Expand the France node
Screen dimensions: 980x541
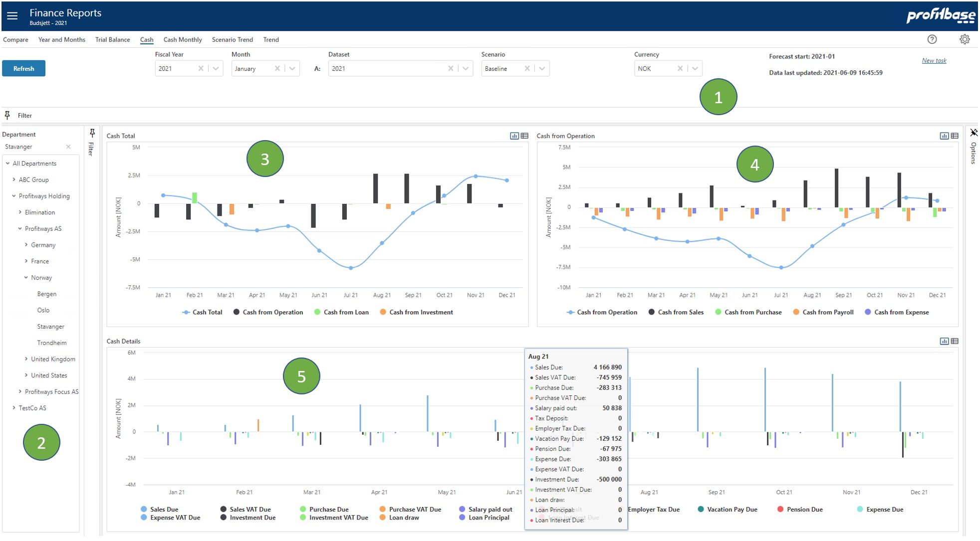(26, 261)
